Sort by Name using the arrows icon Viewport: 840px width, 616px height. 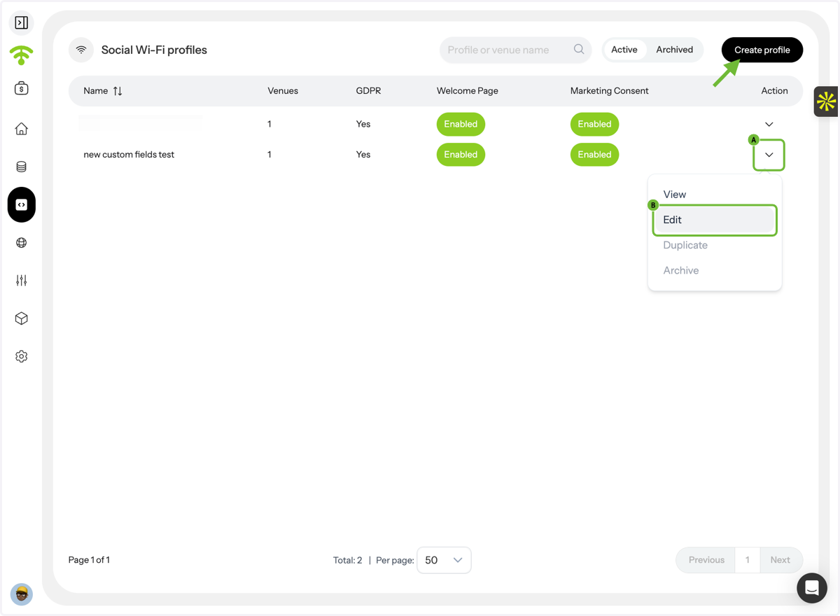118,91
